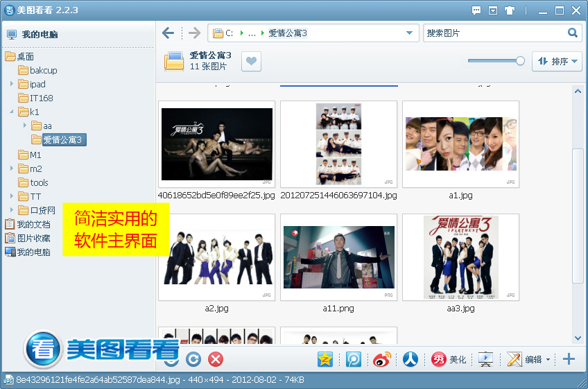Add to favorites with the star icon

click(325, 359)
